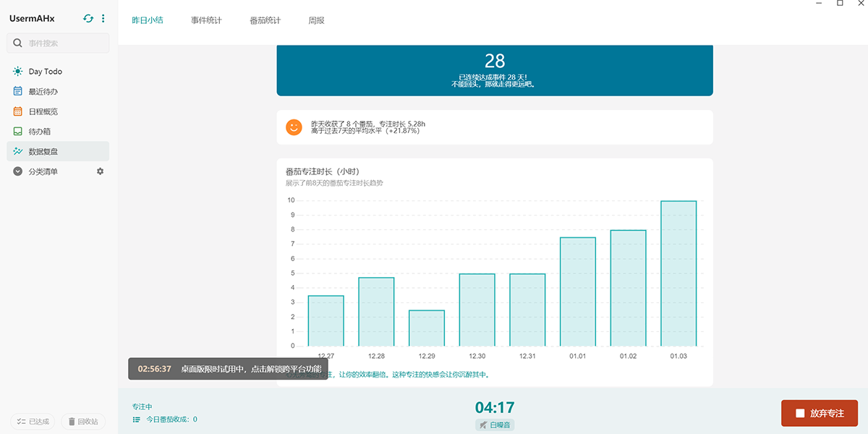This screenshot has height=434, width=868.
Task: Click the 01.03 bar in chart
Action: coord(678,273)
